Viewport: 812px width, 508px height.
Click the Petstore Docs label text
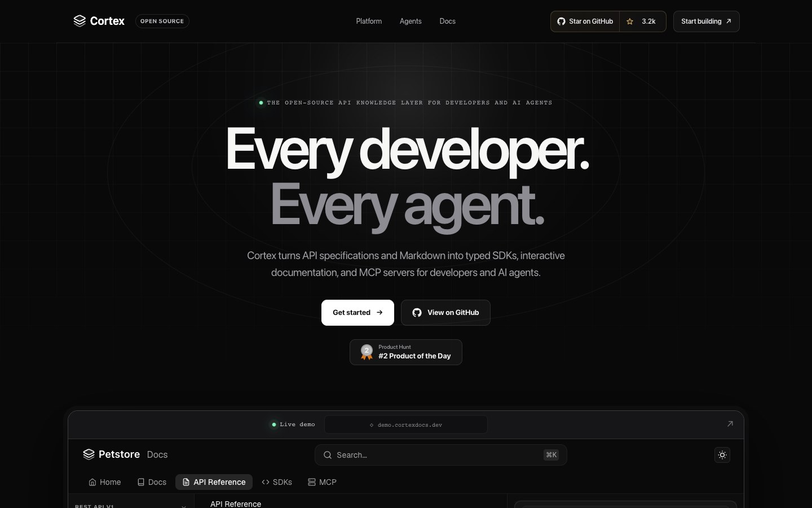[157, 454]
